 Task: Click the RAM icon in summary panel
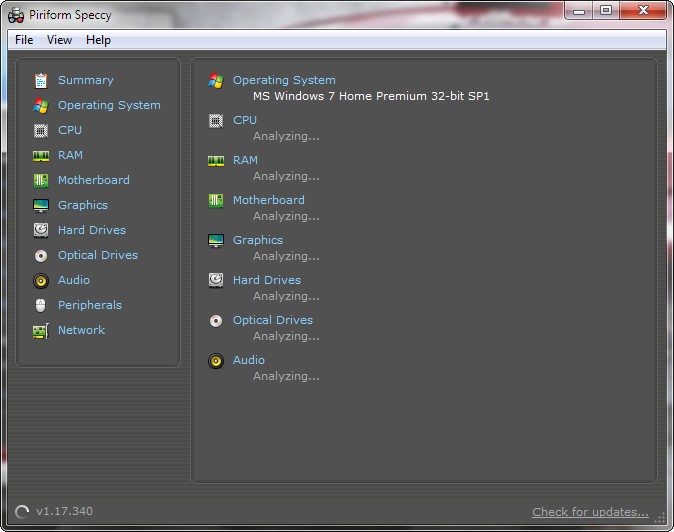click(216, 161)
